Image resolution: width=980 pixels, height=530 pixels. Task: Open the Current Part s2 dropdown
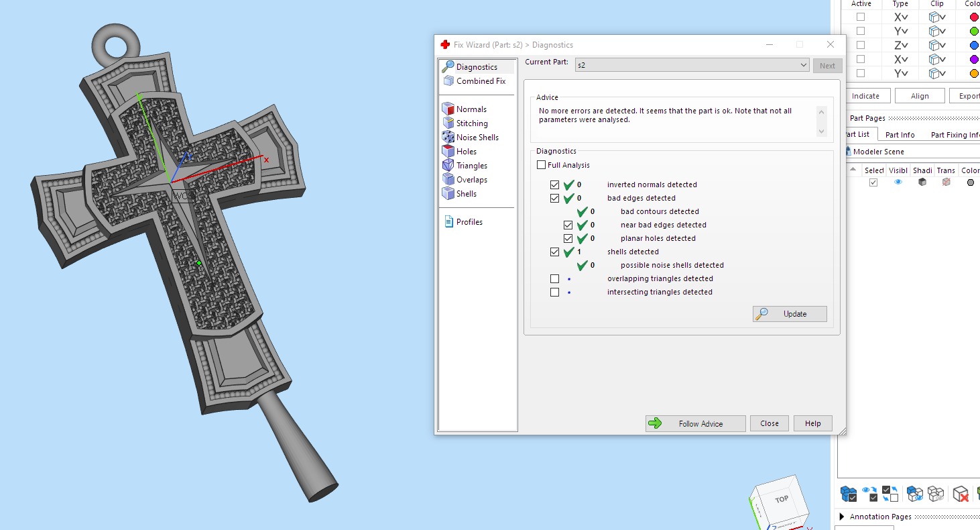click(x=692, y=65)
